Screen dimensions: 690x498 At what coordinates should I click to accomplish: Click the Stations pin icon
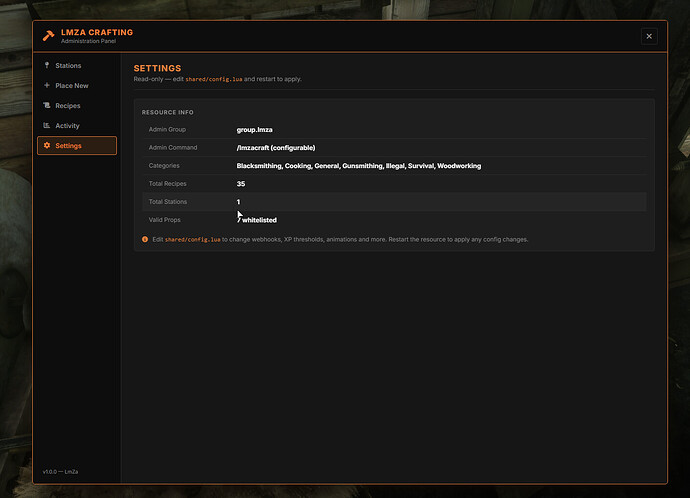(x=47, y=65)
